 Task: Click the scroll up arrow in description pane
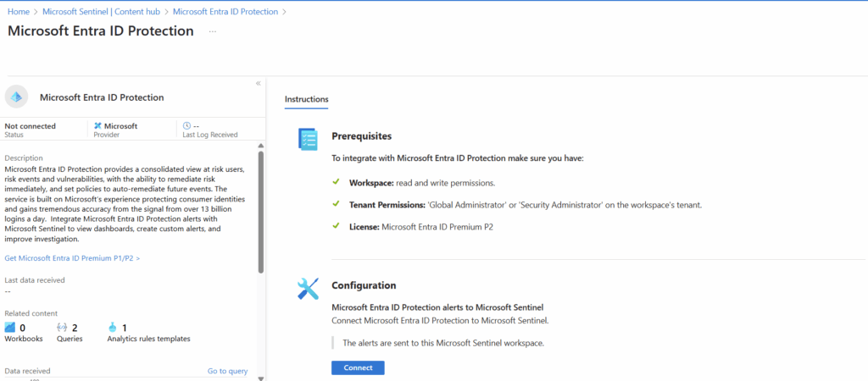click(261, 146)
